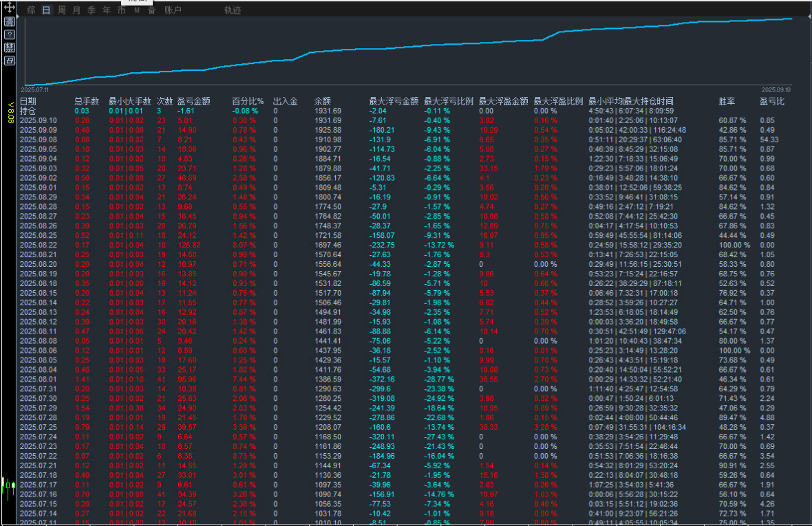Click the 禁 disable icon in the sidebar
Image resolution: width=812 pixels, height=526 pixels.
tap(10, 47)
